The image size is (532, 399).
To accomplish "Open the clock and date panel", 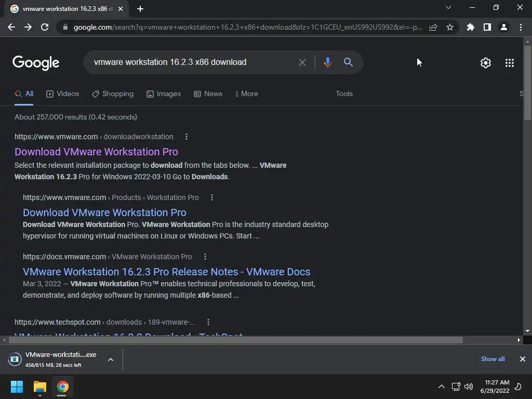I will click(x=495, y=387).
